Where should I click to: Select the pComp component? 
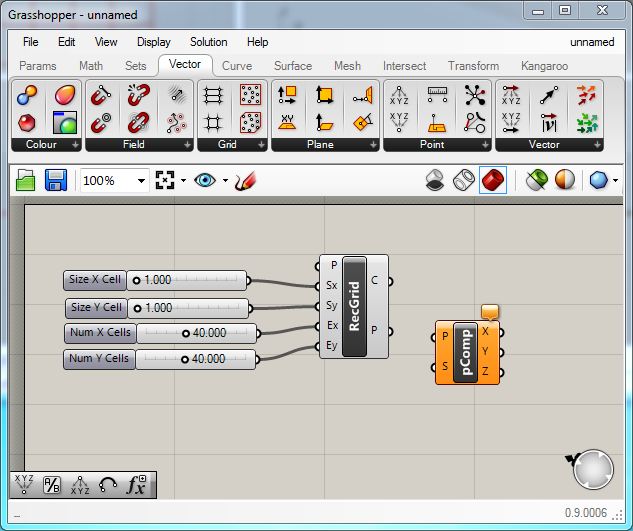point(465,352)
